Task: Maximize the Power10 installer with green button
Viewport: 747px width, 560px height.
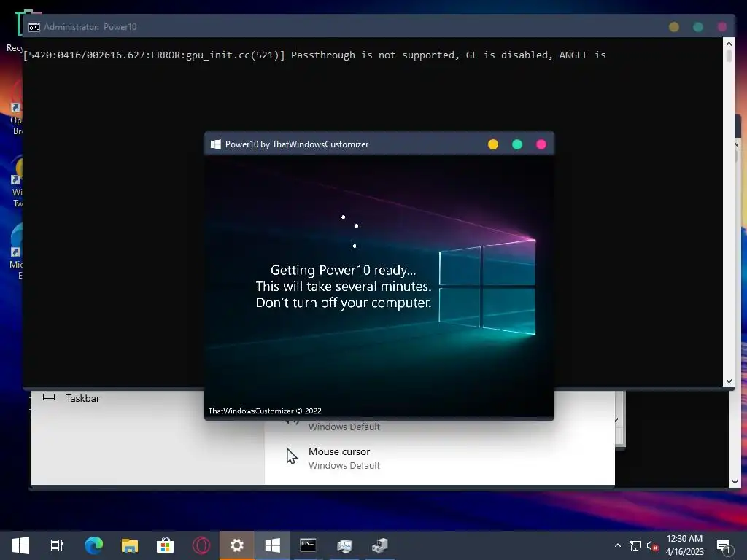Action: (x=517, y=144)
